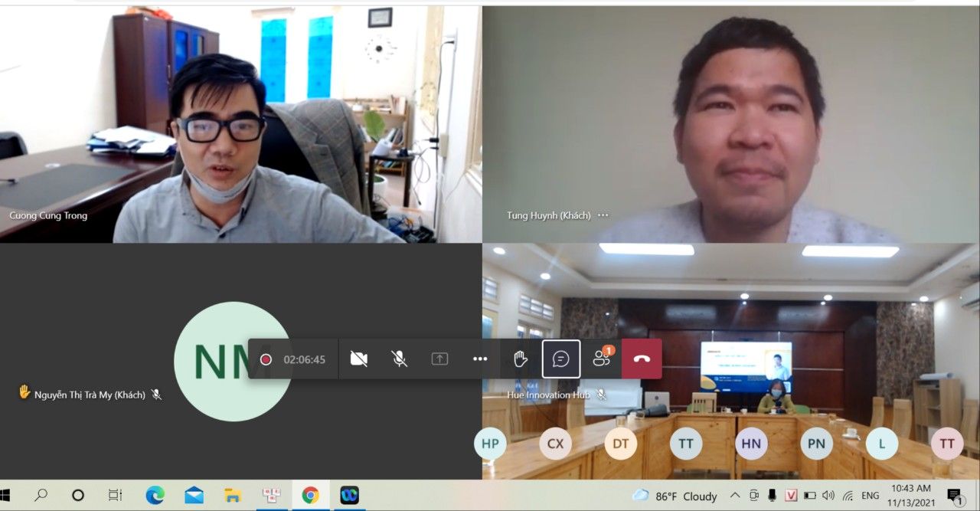Turn on the camera in the meeting toolbar

point(358,359)
